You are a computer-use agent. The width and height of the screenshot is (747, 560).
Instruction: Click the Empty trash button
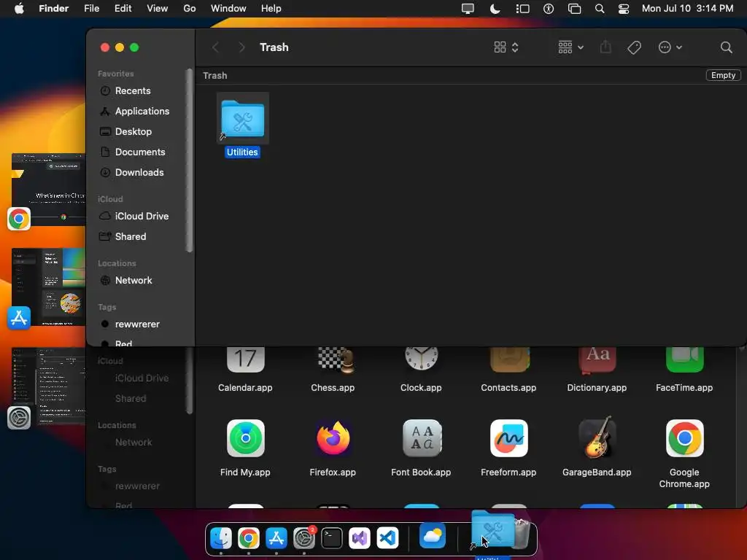[723, 75]
